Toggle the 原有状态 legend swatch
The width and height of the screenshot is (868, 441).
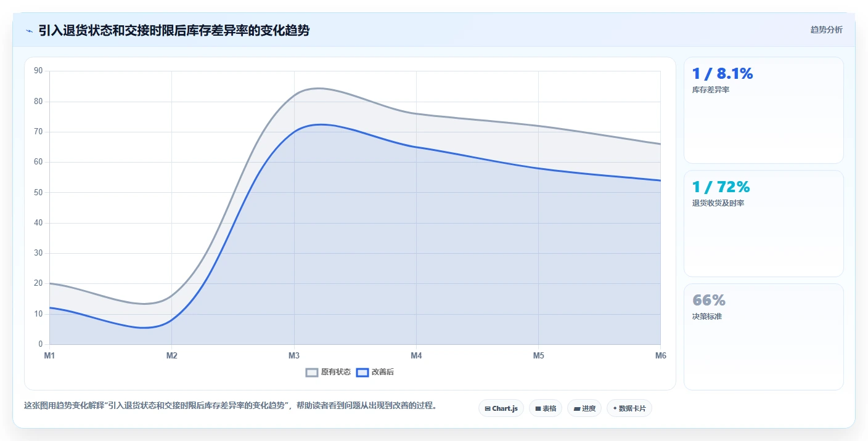(312, 372)
